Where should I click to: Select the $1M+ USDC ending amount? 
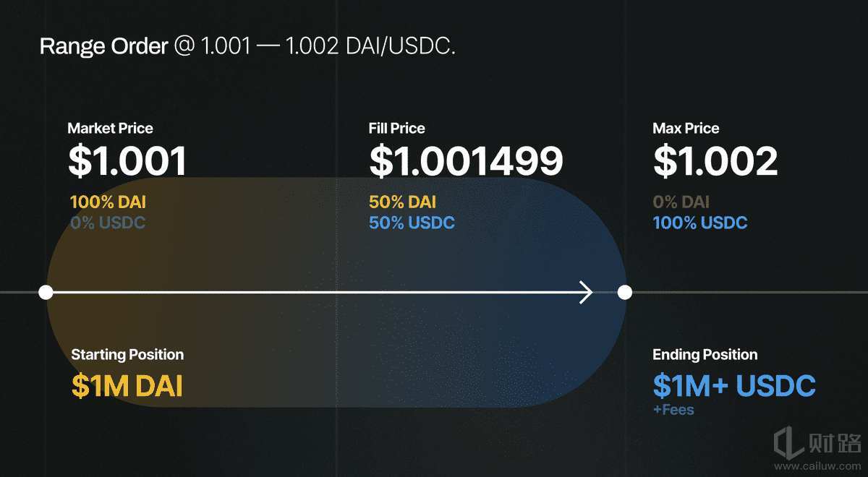[x=734, y=386]
